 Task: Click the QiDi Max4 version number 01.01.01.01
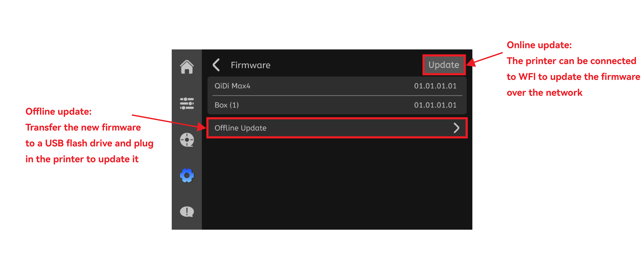pos(435,86)
